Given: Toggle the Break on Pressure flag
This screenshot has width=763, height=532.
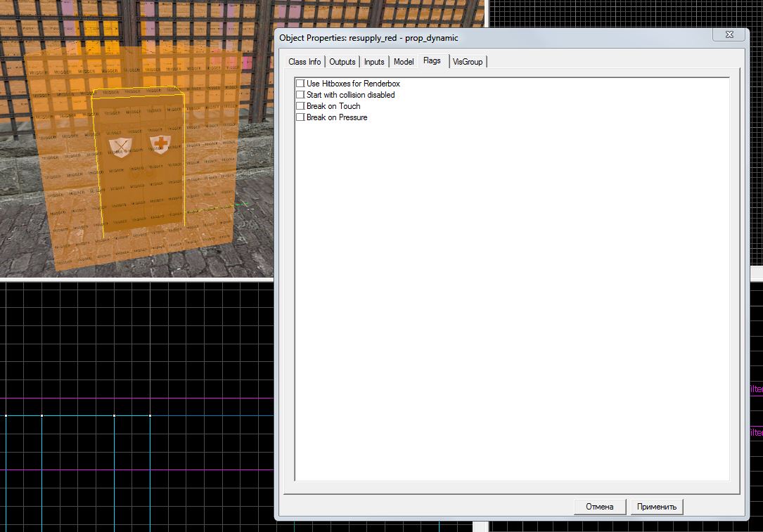Looking at the screenshot, I should (301, 117).
